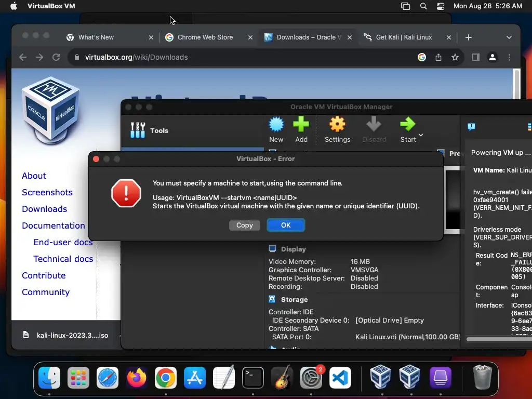This screenshot has height=399, width=532.
Task: Copy the error message with the Copy button
Action: (245, 225)
